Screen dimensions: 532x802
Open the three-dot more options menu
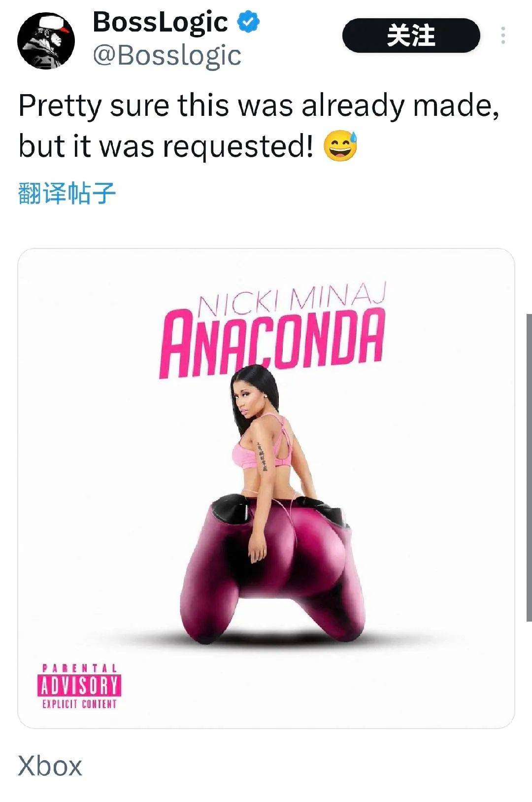(502, 35)
